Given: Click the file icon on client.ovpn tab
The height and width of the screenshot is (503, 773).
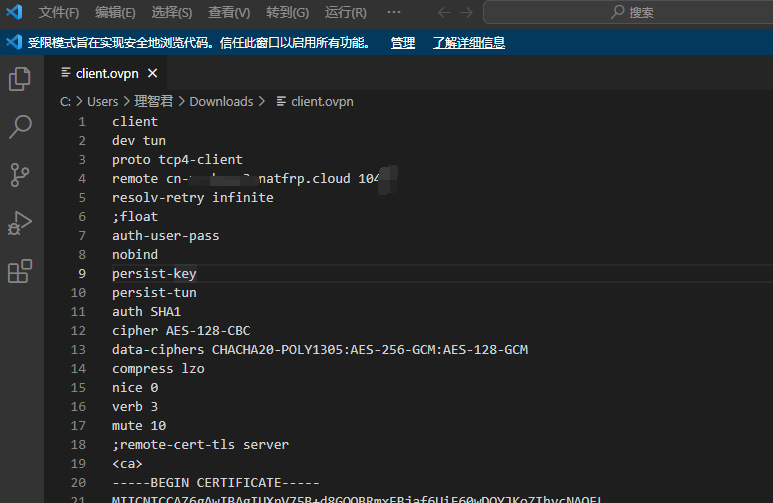Looking at the screenshot, I should pyautogui.click(x=66, y=73).
